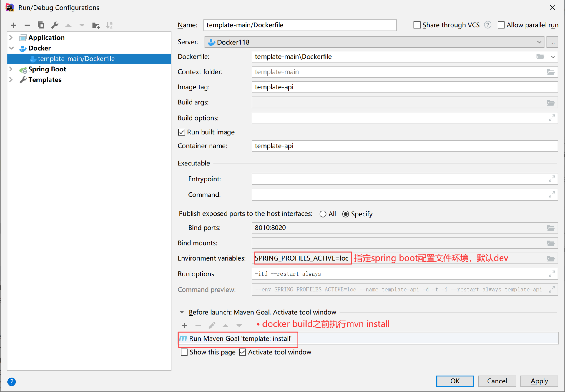Open the Server Docker118 dropdown
Viewport: 565px width, 392px height.
point(539,42)
